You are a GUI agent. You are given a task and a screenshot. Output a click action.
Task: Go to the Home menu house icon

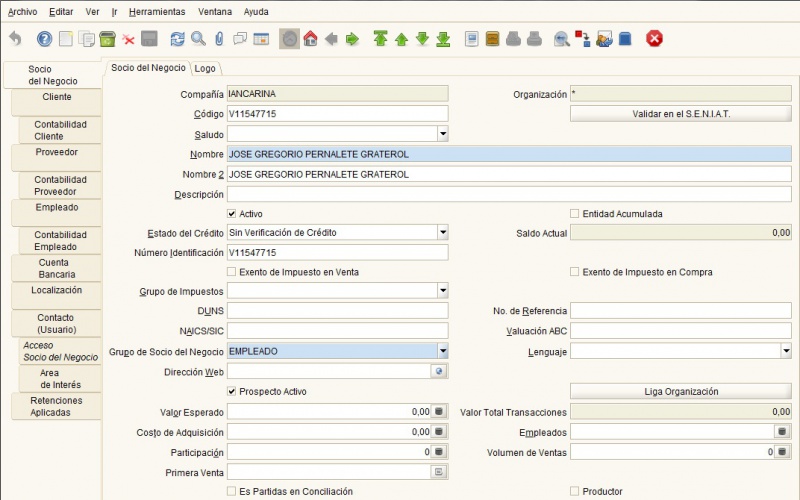coord(310,39)
